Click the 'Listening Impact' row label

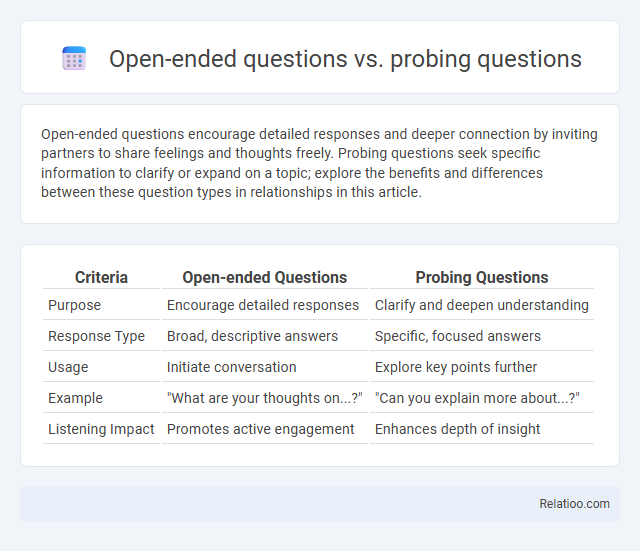click(x=101, y=429)
